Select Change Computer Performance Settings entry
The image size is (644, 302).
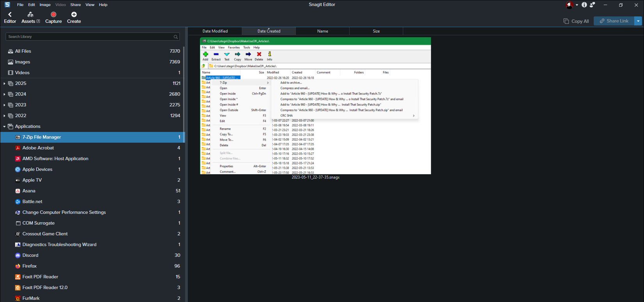92,212
